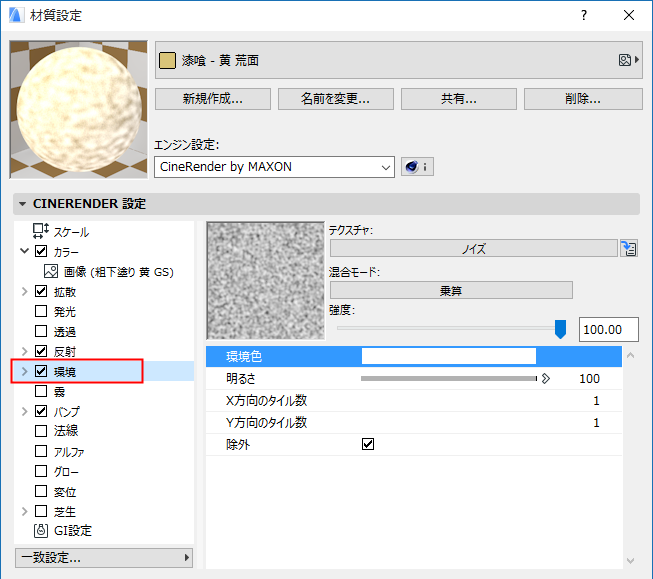653x579 pixels.
Task: Click the 共有 button
Action: tap(459, 99)
